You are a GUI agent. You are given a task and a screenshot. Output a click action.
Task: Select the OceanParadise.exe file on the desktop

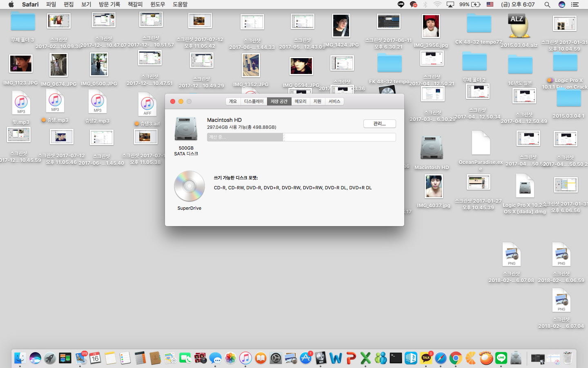pos(481,143)
